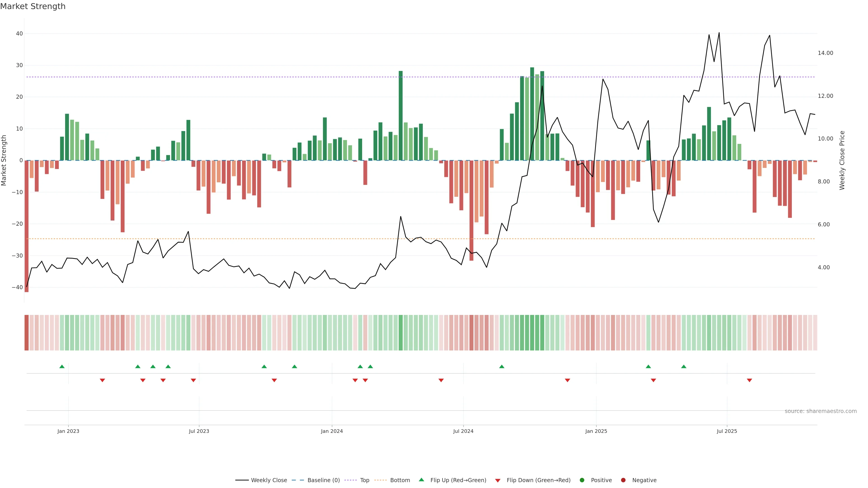
Task: Click the Jan 2024 x-axis label
Action: [x=332, y=431]
